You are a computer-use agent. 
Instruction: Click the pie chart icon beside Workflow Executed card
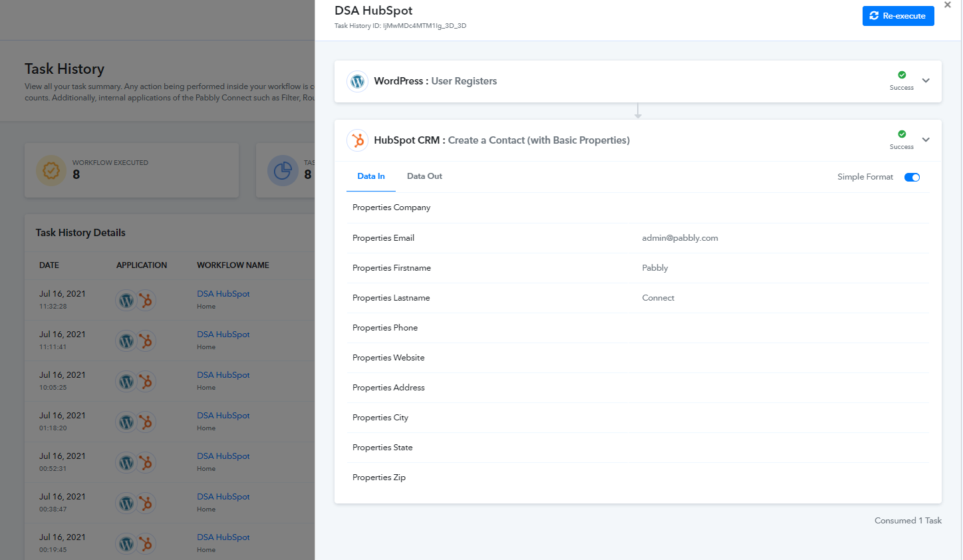(x=283, y=171)
